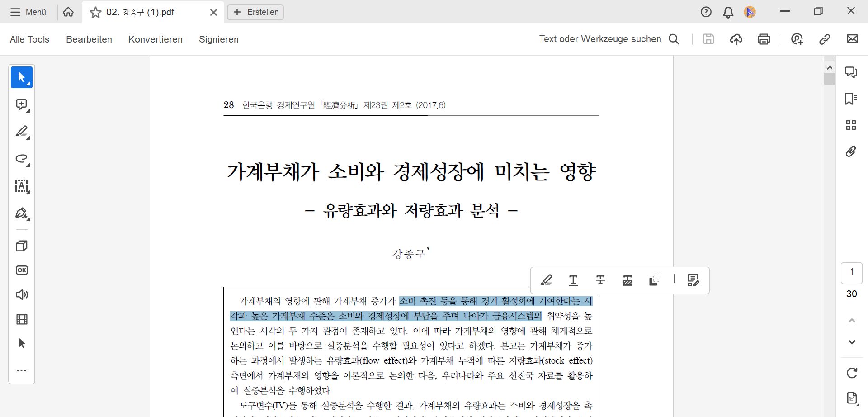Show more tools via three dots
868x417 pixels.
coord(22,370)
